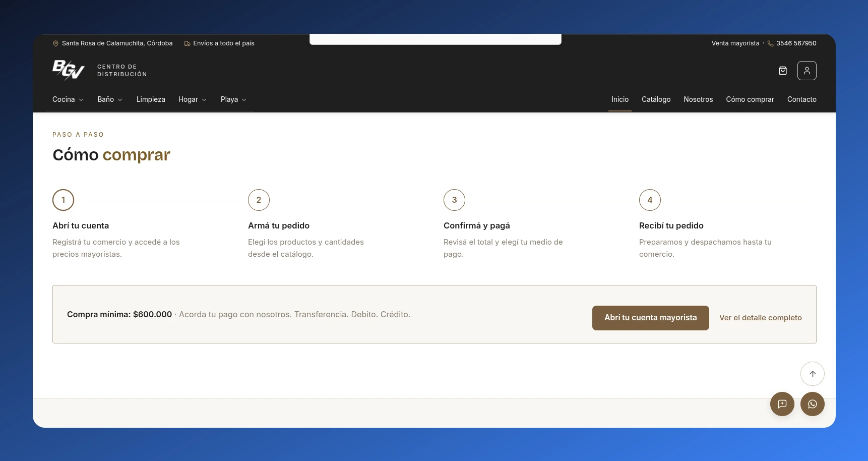This screenshot has width=868, height=461.
Task: Click the PASO A PASO label
Action: pyautogui.click(x=78, y=135)
